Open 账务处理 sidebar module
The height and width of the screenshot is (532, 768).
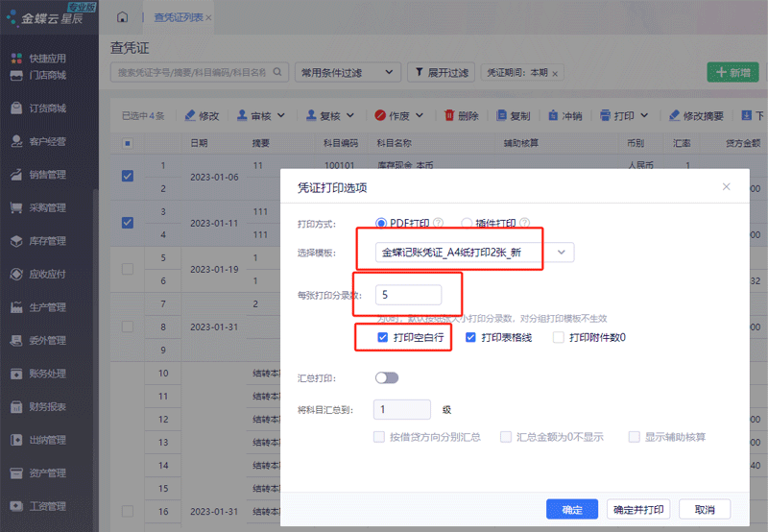38,374
